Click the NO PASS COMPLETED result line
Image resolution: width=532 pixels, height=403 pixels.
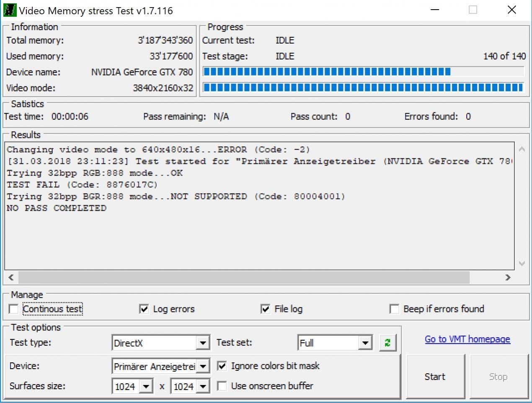pos(57,208)
